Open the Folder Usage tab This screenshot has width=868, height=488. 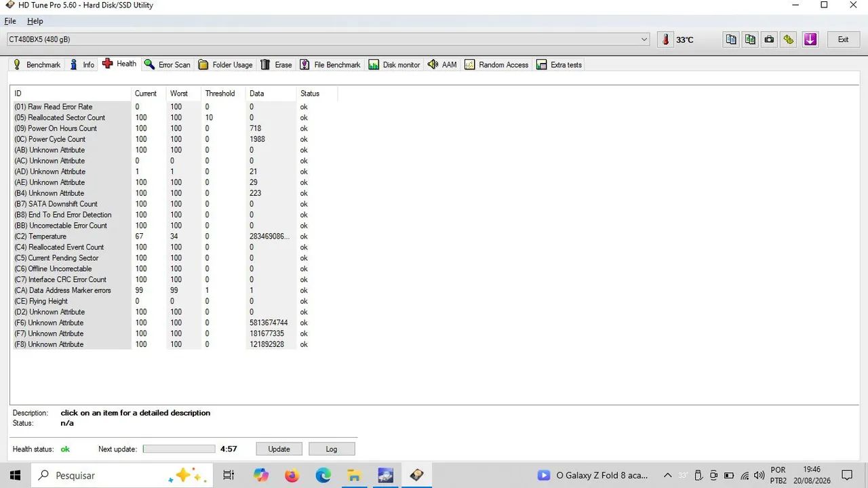(226, 65)
